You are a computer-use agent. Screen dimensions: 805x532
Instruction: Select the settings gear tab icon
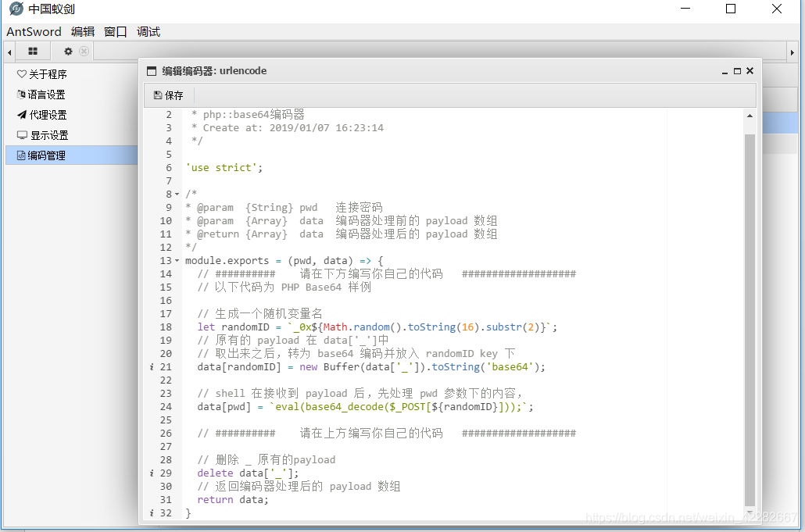point(68,52)
